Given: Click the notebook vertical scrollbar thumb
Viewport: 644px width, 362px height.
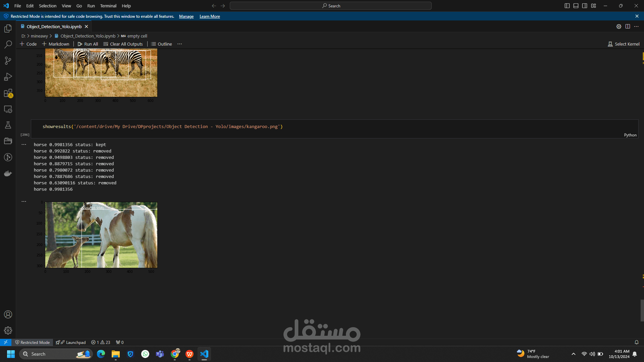Looking at the screenshot, I should 642,310.
